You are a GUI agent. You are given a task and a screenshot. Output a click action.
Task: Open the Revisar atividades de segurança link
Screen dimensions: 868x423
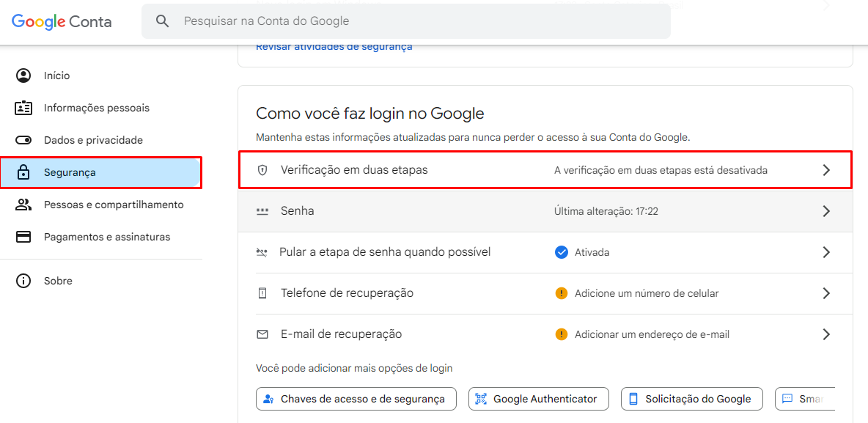coord(334,47)
